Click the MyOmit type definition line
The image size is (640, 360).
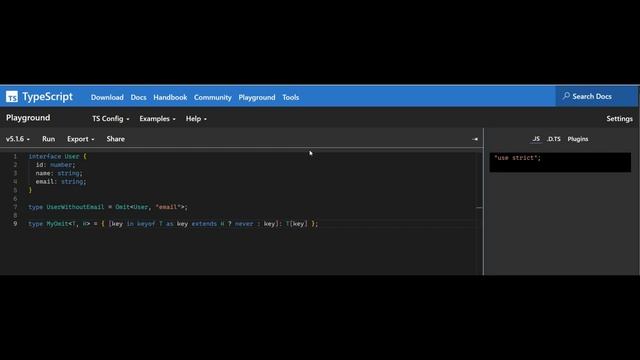click(x=173, y=224)
